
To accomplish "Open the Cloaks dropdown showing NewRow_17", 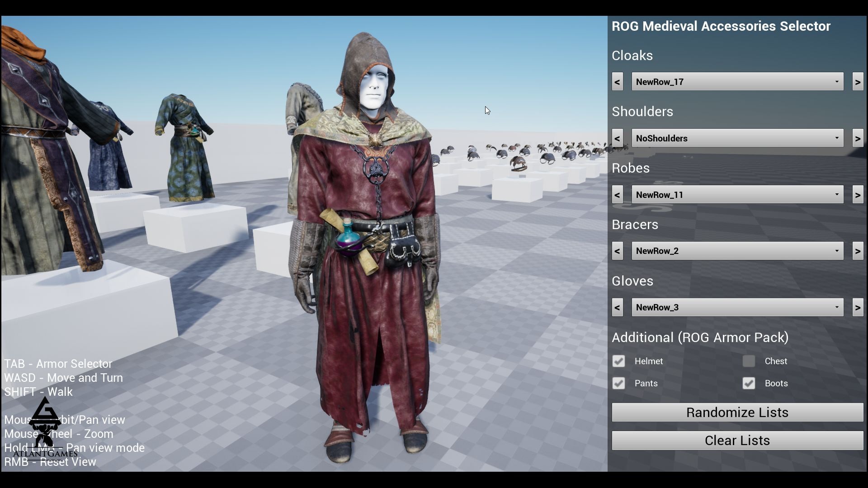I will coord(737,82).
